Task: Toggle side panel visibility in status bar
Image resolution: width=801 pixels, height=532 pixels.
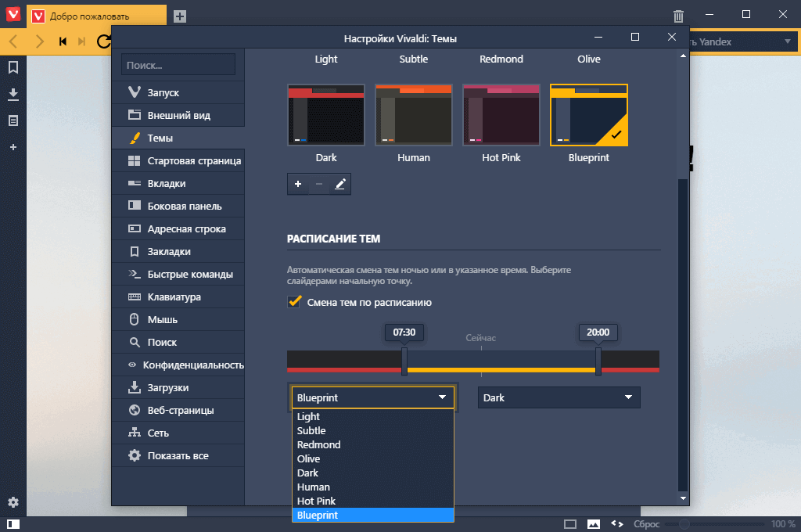Action: (13, 524)
